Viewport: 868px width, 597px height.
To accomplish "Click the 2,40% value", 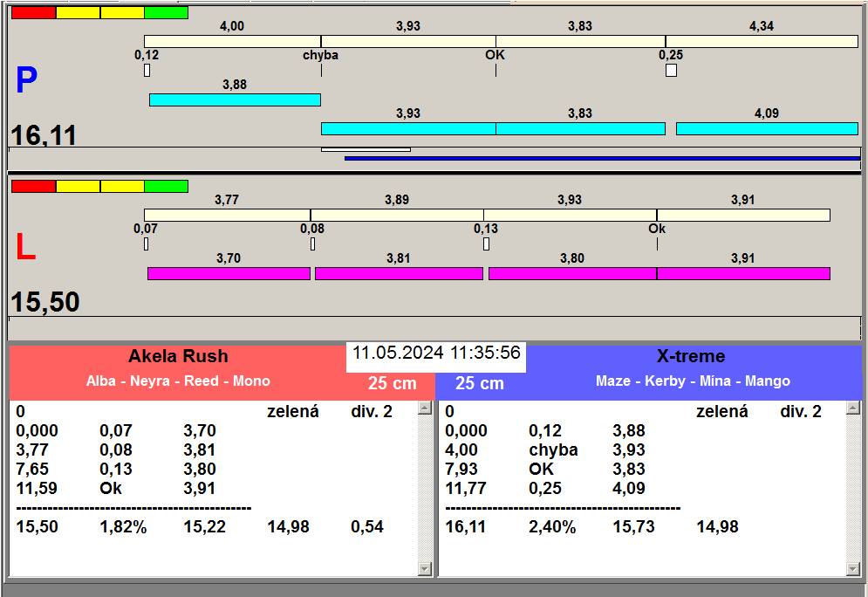I will [x=552, y=526].
